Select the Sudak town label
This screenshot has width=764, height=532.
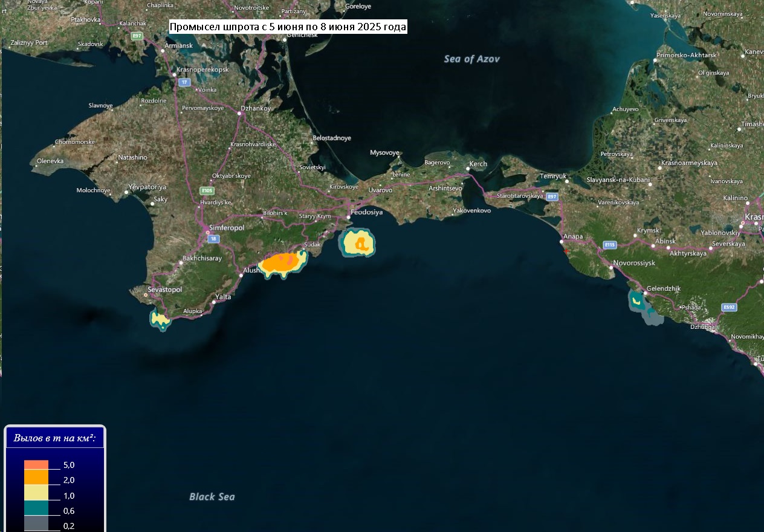pos(312,244)
